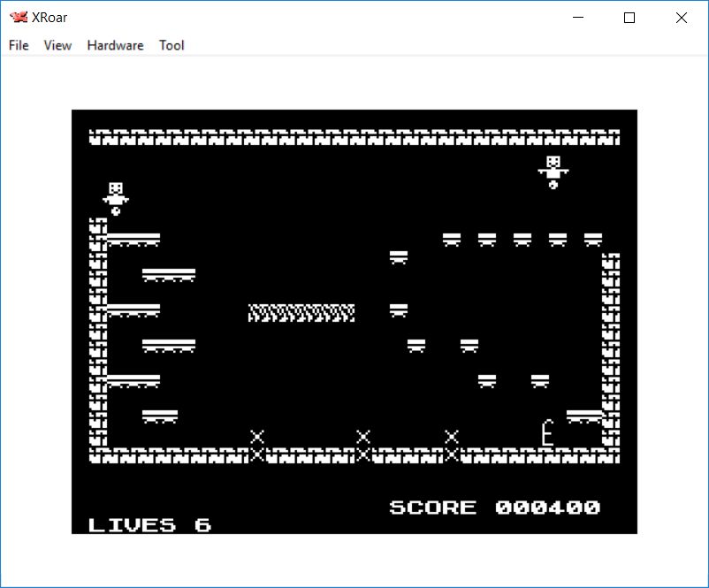This screenshot has width=709, height=588.
Task: Click the SCORE 000400 readout
Action: (495, 508)
